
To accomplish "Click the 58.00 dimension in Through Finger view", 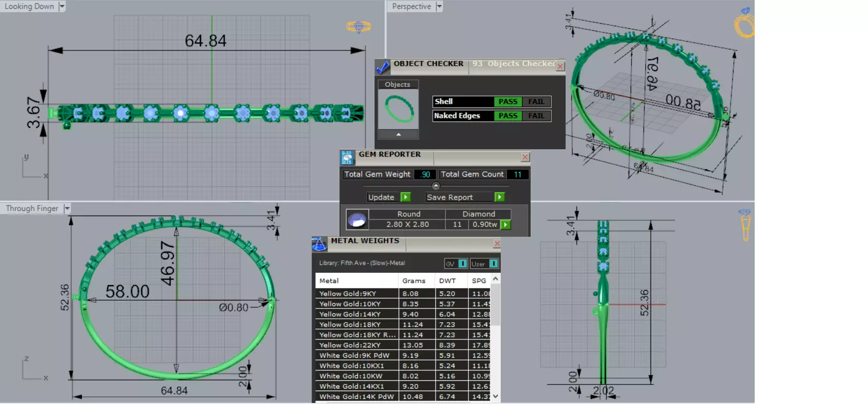I will coord(127,292).
